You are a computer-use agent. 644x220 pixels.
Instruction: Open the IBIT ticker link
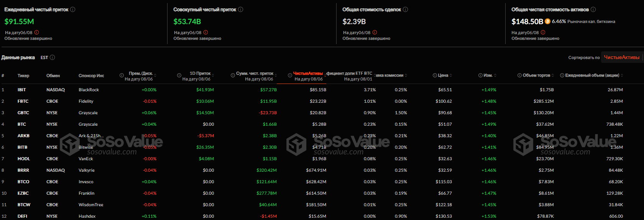(22, 90)
